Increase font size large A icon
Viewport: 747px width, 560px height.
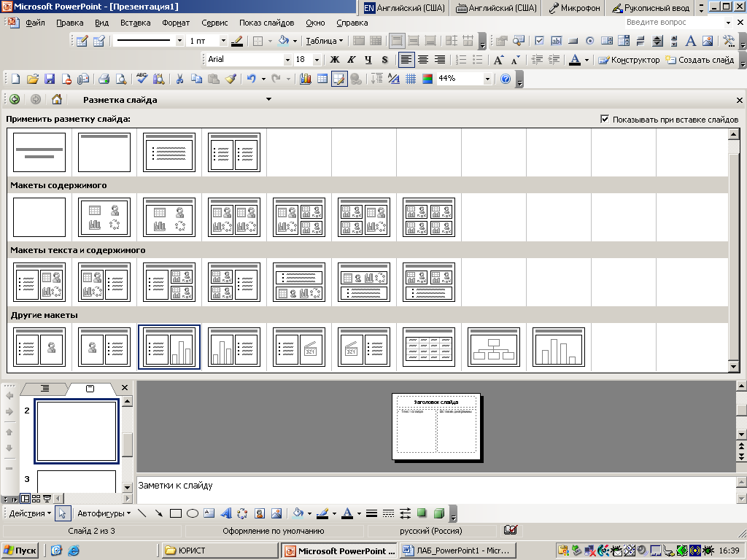(x=498, y=60)
